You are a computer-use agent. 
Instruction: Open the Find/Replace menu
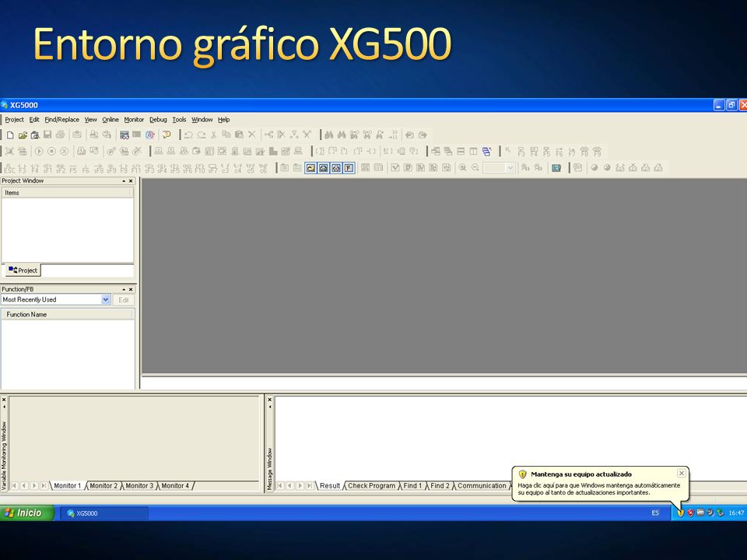62,120
